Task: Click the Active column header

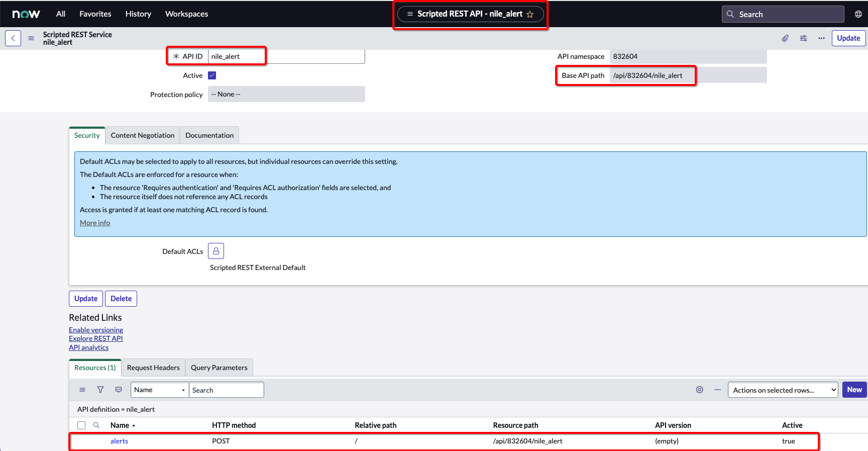Action: coord(792,425)
